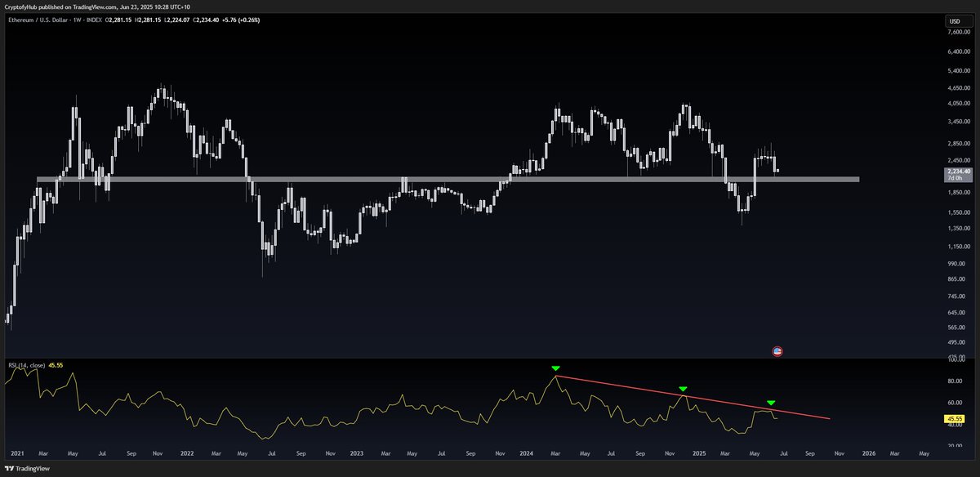Click the middle green triangle sell marker on RSI
Viewport: 980px width, 477px height.
(x=683, y=387)
